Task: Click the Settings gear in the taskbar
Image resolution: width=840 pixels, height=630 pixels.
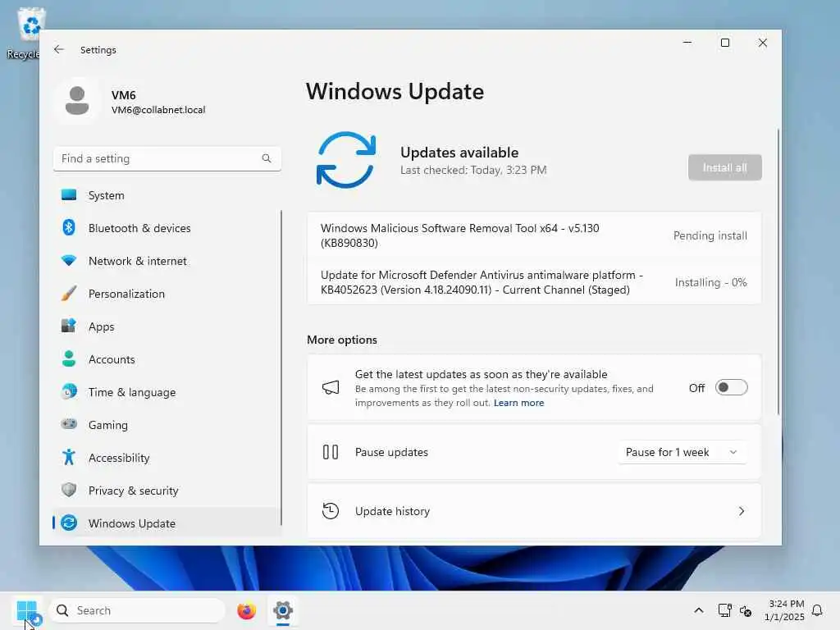Action: pyautogui.click(x=283, y=610)
